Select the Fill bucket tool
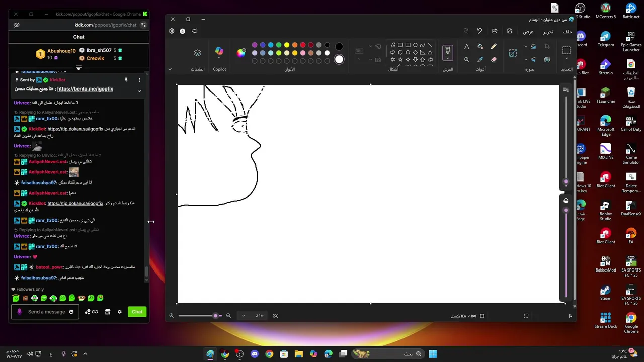 pos(480,46)
